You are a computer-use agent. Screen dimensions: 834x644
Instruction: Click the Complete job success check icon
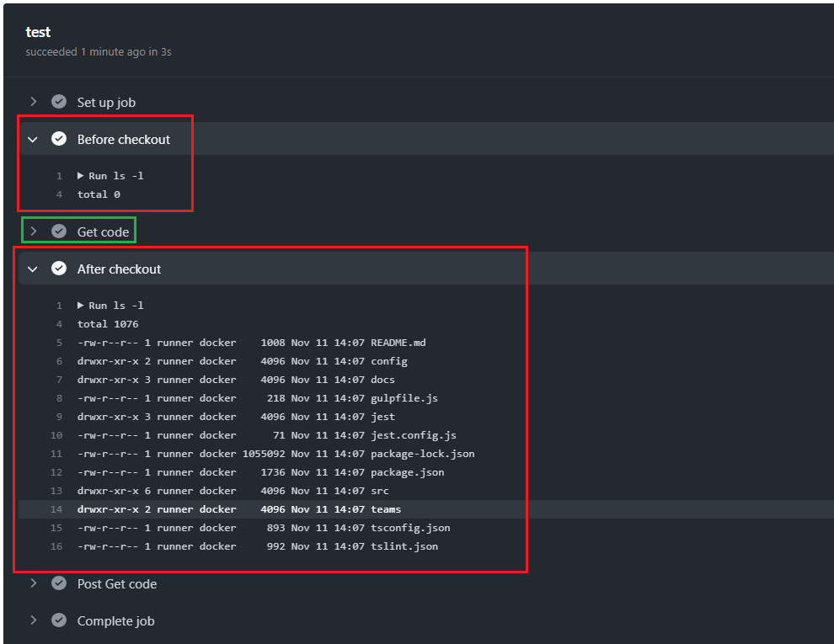tap(59, 620)
